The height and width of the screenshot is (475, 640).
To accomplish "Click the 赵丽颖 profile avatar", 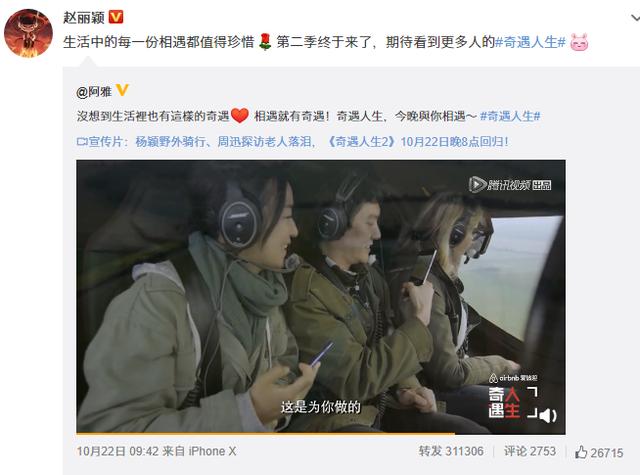I will (28, 33).
